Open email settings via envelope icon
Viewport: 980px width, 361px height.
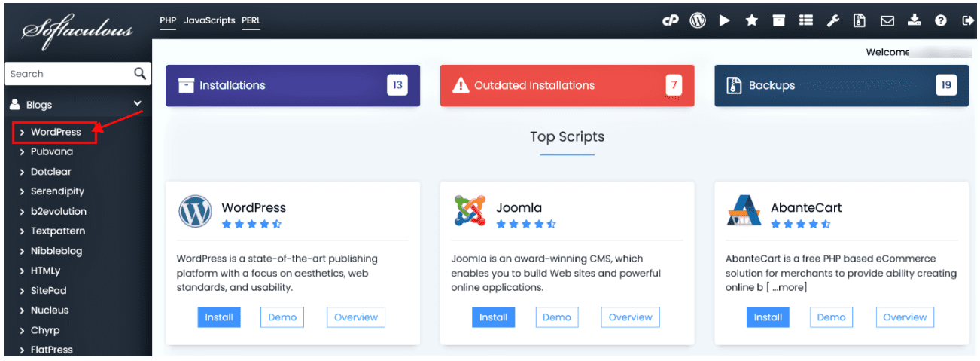tap(887, 21)
